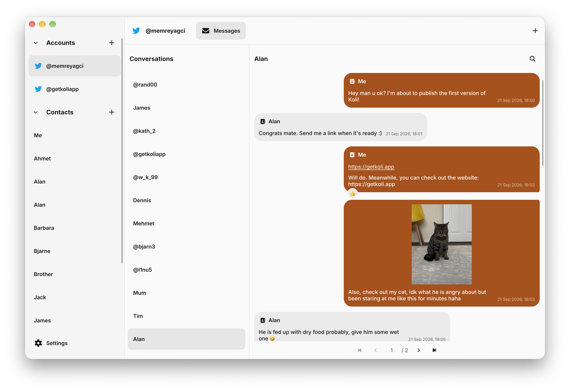This screenshot has height=392, width=570.
Task: Click the sidebar scrollbar
Action: click(x=122, y=151)
